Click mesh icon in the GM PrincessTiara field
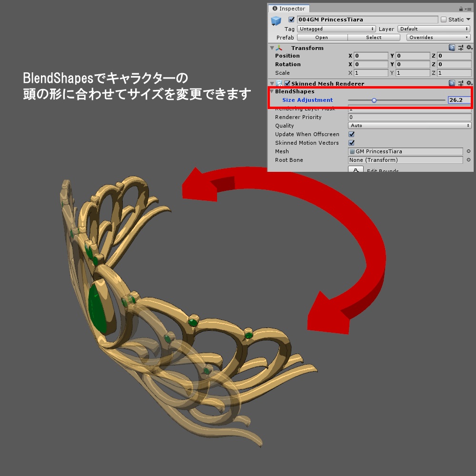Image resolution: width=476 pixels, height=476 pixels. 352,151
